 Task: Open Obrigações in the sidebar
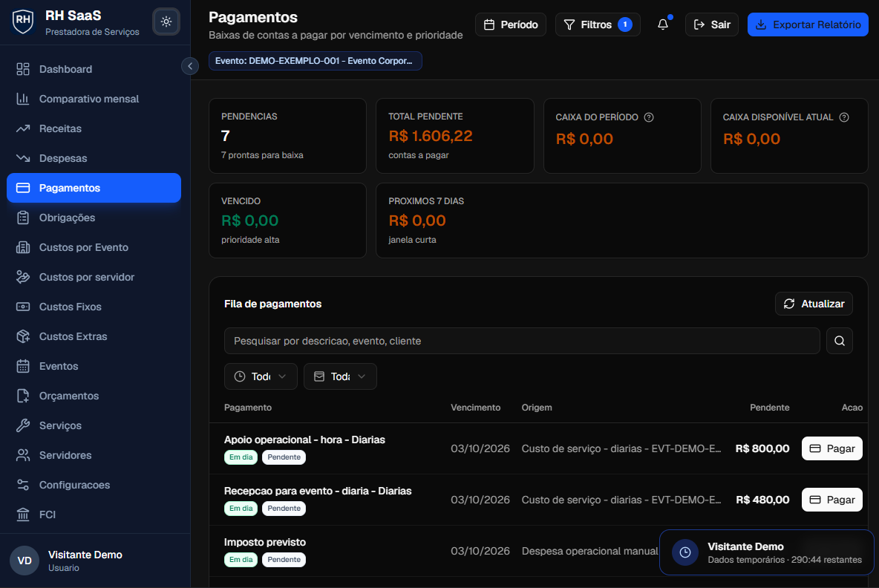coord(94,218)
